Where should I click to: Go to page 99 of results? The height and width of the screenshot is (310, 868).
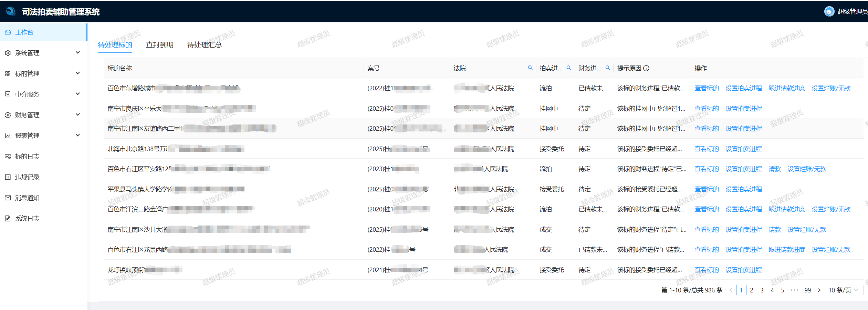[808, 290]
